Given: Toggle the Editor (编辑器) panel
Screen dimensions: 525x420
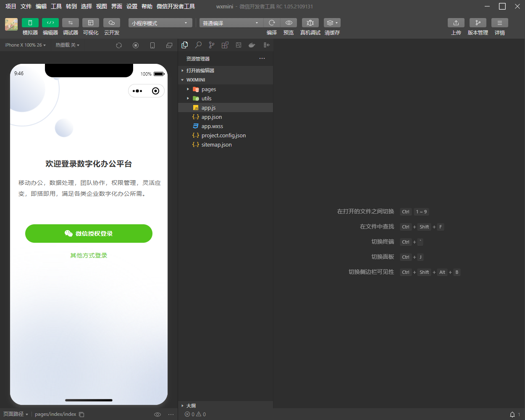Looking at the screenshot, I should [50, 23].
